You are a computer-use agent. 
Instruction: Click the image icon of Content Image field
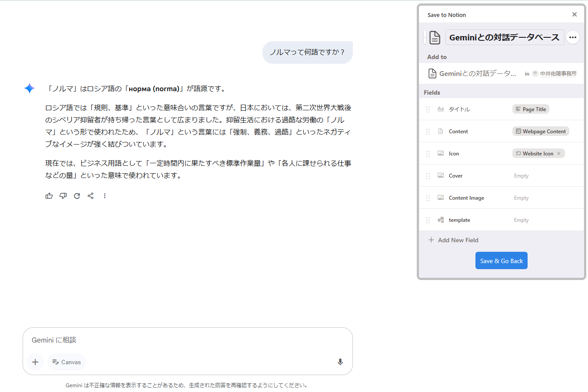tap(441, 198)
